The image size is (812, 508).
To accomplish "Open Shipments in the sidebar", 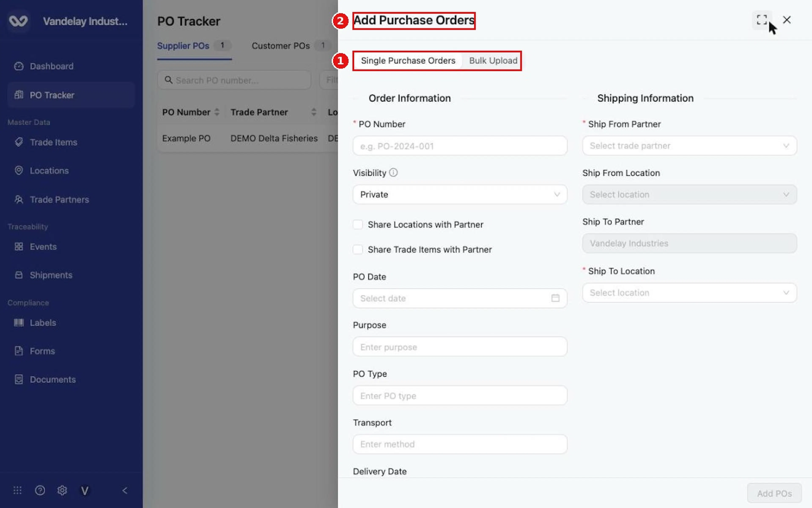I will pyautogui.click(x=71, y=275).
